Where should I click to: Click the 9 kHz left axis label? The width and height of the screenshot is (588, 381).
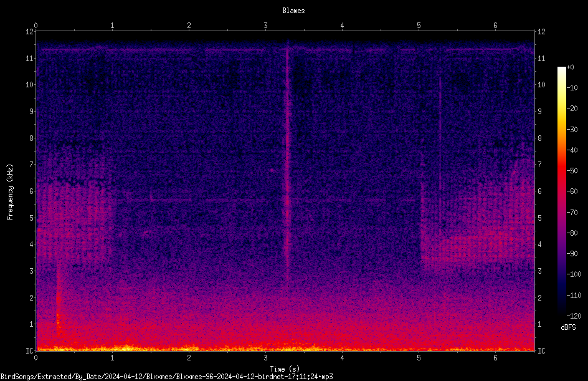32,112
